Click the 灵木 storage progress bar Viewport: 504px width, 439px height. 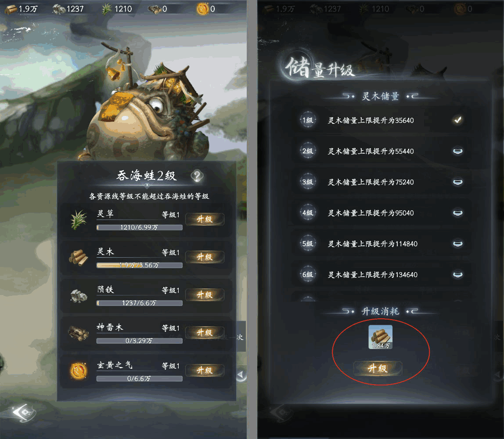[139, 265]
